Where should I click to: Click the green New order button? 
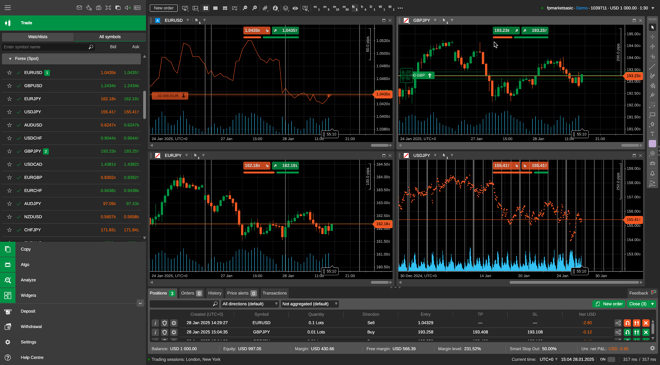609,304
